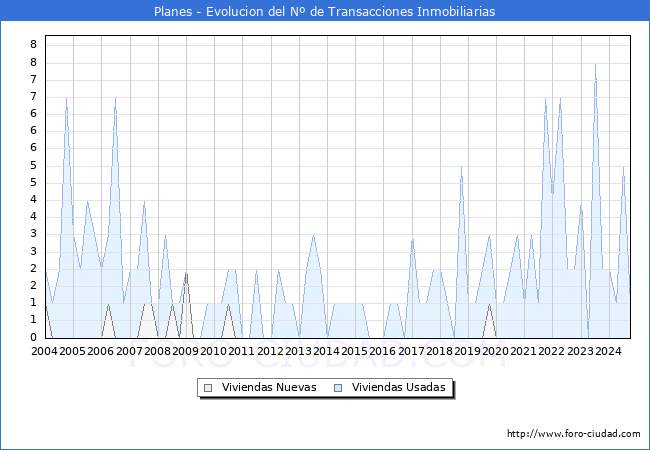Click the 2009 x-axis year label
Viewport: 650px width, 450px height.
click(185, 351)
